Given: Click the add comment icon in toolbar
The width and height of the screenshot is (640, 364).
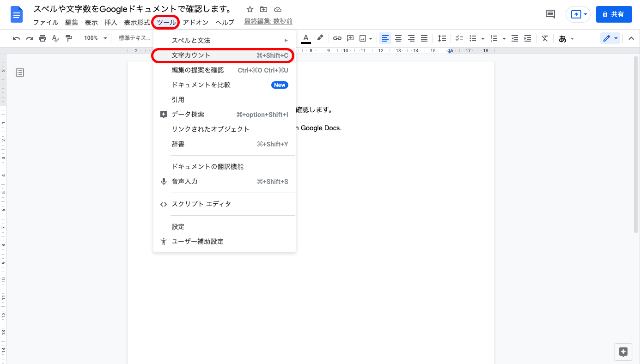Looking at the screenshot, I should tap(350, 38).
